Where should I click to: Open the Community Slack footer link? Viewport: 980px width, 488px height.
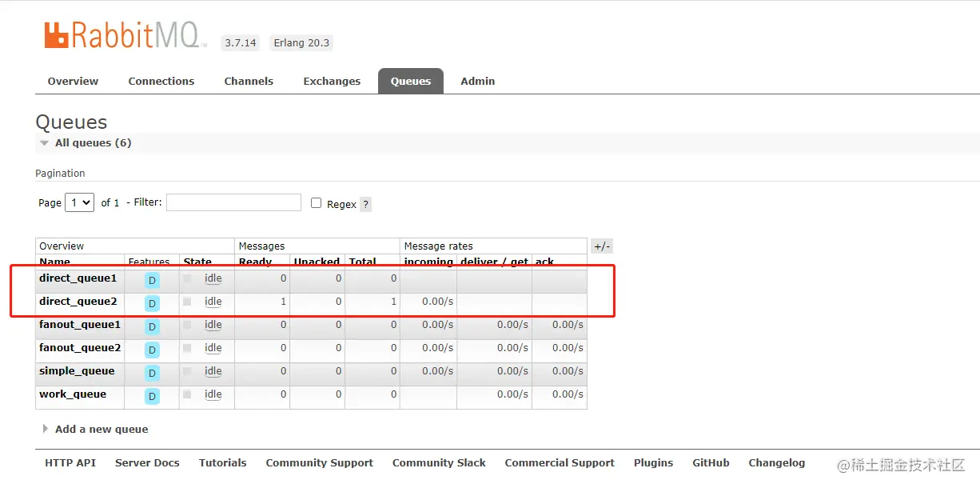[x=439, y=462]
